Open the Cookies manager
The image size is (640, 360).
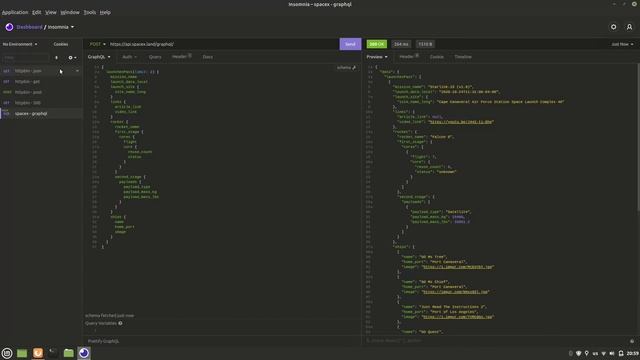coord(61,44)
